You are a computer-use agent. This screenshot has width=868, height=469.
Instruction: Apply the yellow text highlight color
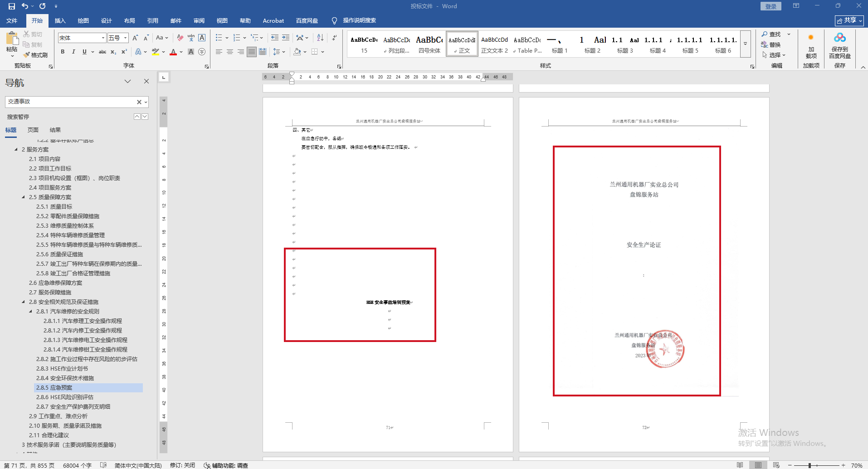click(156, 52)
